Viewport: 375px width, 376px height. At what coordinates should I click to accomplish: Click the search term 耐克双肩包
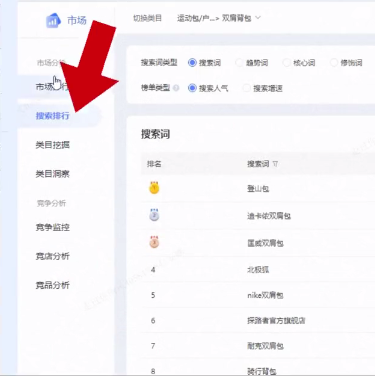coord(265,346)
